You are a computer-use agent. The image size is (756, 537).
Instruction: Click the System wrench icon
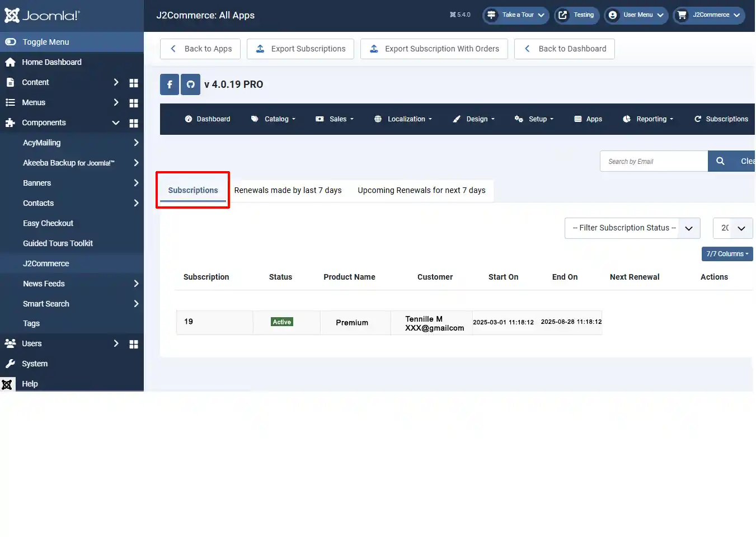click(10, 364)
